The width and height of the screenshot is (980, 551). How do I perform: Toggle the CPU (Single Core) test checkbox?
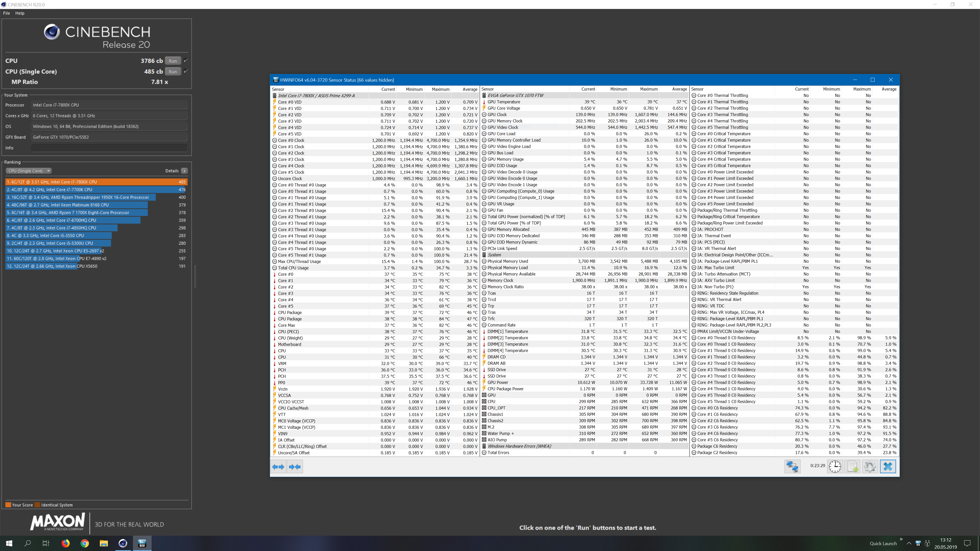coord(186,71)
